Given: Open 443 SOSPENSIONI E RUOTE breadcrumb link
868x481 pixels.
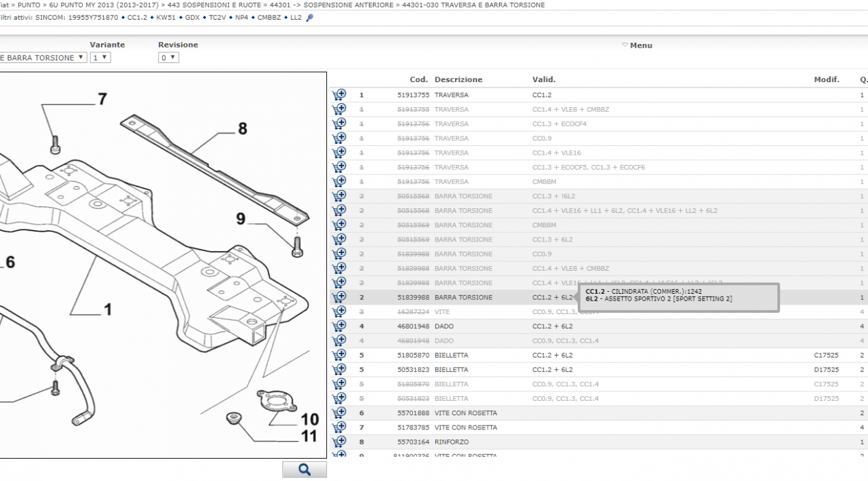Looking at the screenshot, I should coord(214,5).
